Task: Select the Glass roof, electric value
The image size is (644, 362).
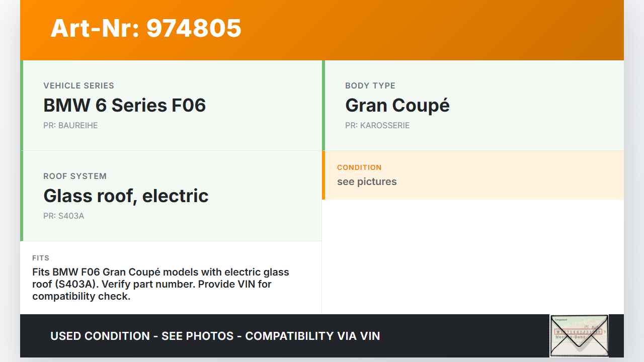Action: (126, 196)
